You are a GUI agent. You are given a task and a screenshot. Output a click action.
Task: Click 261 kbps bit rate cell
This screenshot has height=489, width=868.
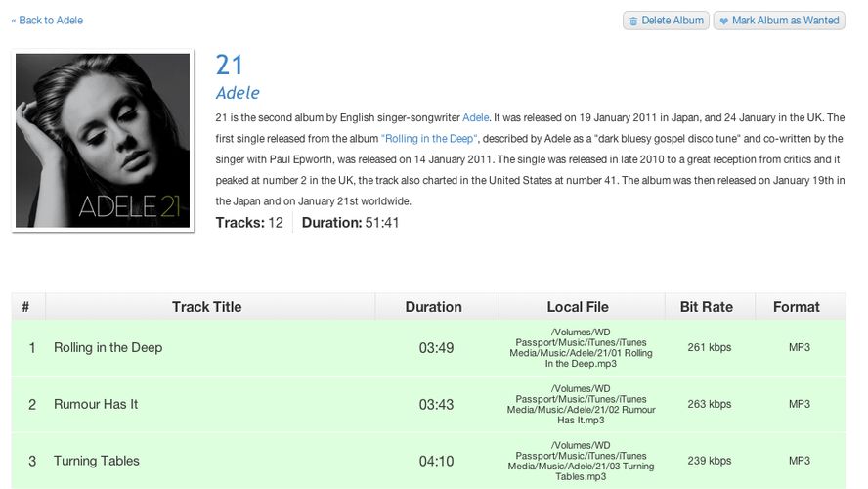709,347
